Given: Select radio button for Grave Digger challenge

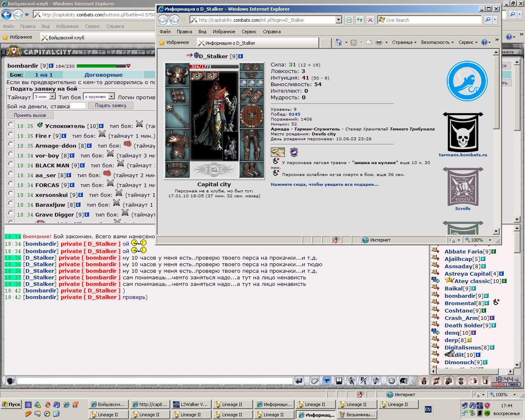Looking at the screenshot, I should pyautogui.click(x=11, y=213).
